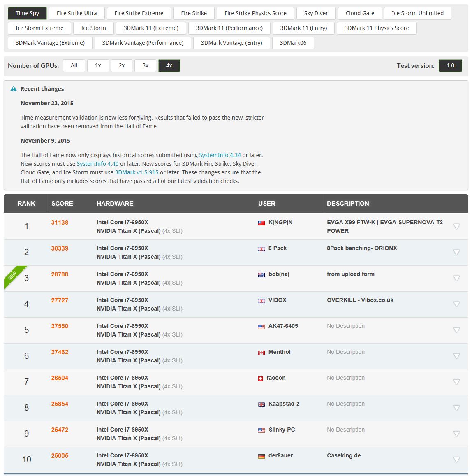Click the US flag icon beside Slinky PC

(x=261, y=430)
